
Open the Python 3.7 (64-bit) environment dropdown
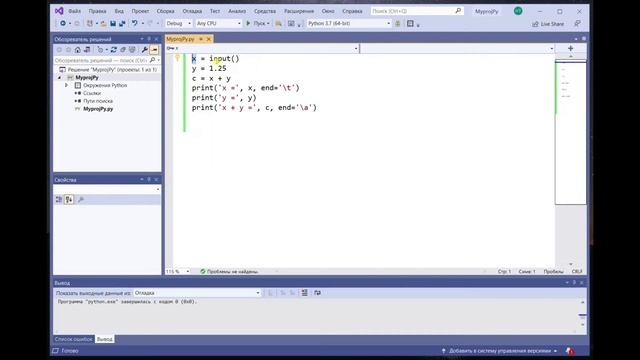(x=349, y=24)
